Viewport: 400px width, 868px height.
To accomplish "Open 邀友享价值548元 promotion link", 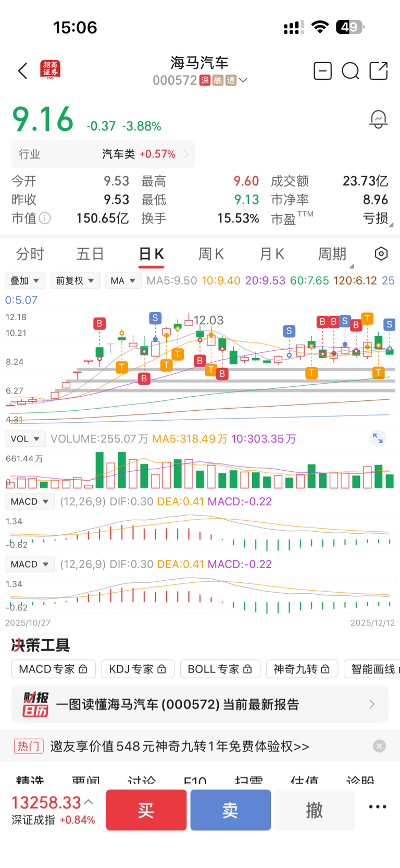I will click(x=180, y=747).
